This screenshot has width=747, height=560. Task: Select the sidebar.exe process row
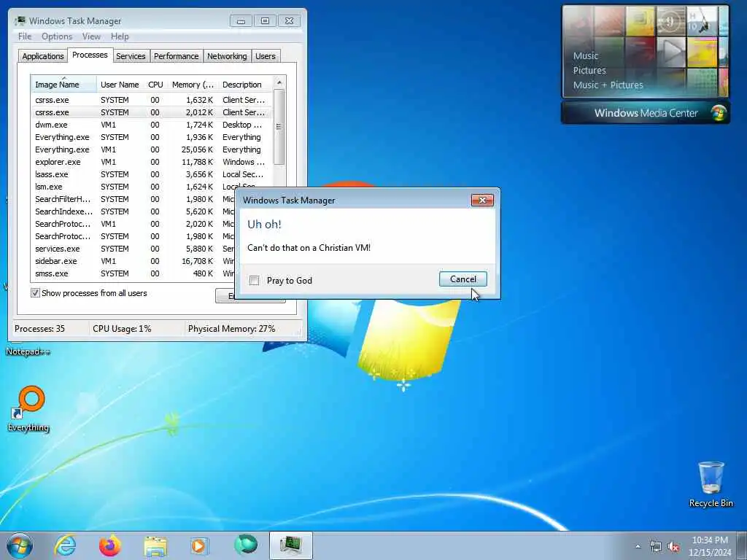click(133, 261)
